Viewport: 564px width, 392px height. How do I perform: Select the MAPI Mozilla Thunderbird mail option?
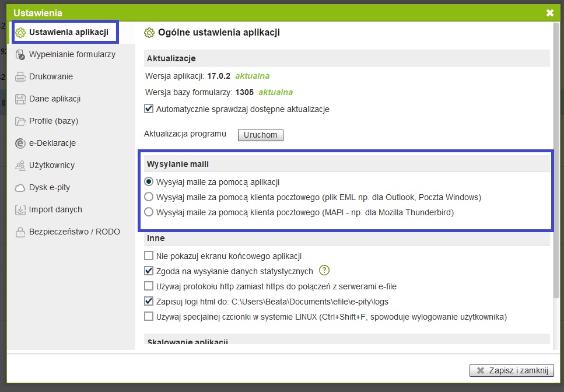tap(149, 212)
